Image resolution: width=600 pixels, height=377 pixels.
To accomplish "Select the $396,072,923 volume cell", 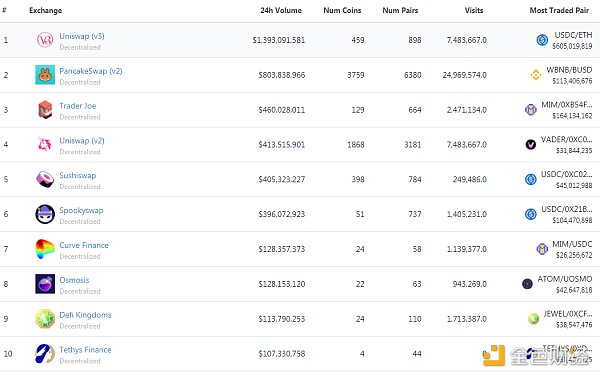I will coord(282,214).
